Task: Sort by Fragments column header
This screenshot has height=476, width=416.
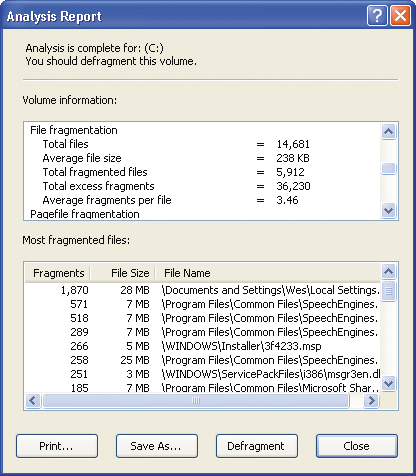Action: [x=58, y=273]
